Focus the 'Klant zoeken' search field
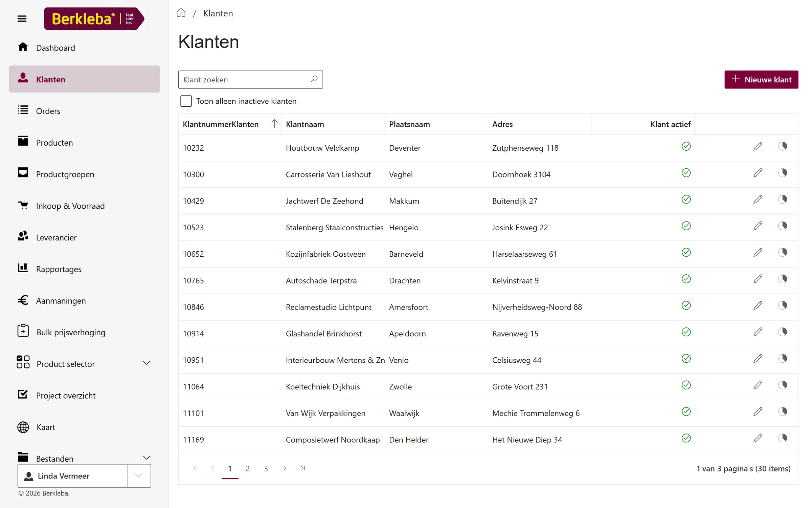This screenshot has height=508, width=812. click(250, 80)
